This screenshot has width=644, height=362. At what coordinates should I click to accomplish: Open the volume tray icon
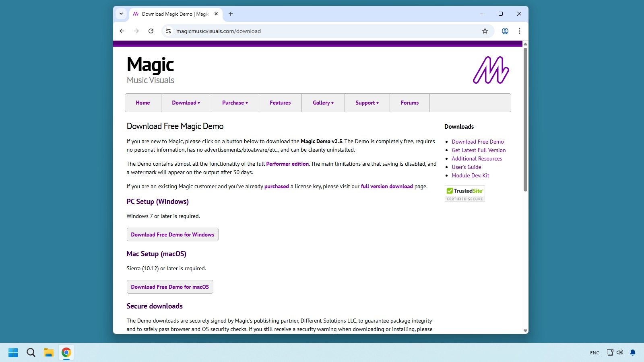point(620,352)
